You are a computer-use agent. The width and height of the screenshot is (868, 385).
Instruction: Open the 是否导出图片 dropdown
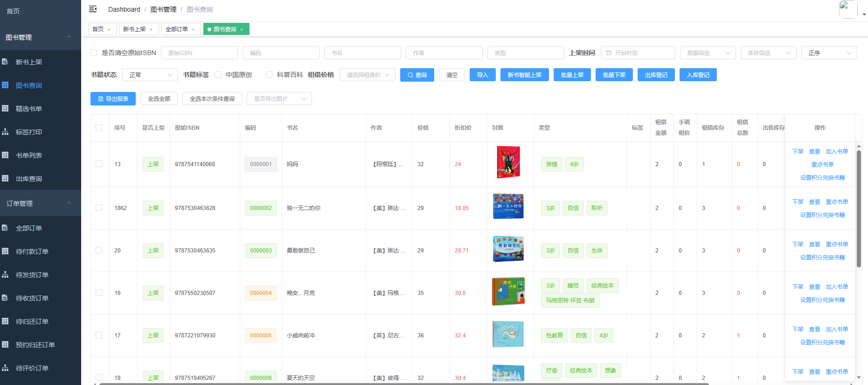[279, 98]
